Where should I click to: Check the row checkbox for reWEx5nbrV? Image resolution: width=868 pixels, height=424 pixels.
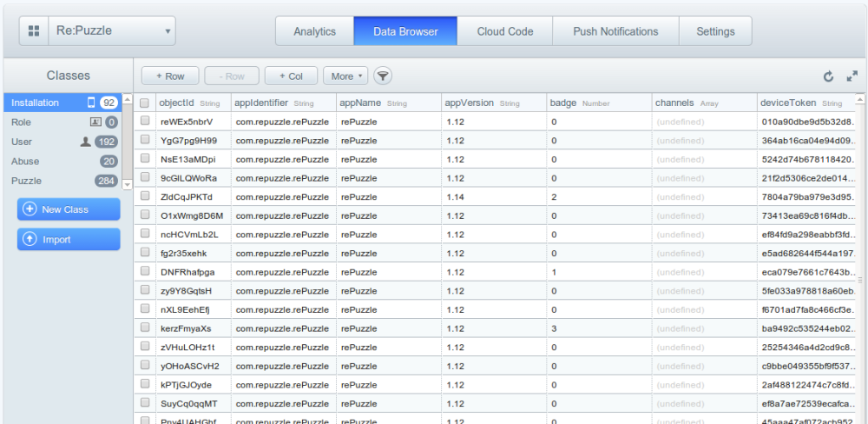(x=144, y=122)
